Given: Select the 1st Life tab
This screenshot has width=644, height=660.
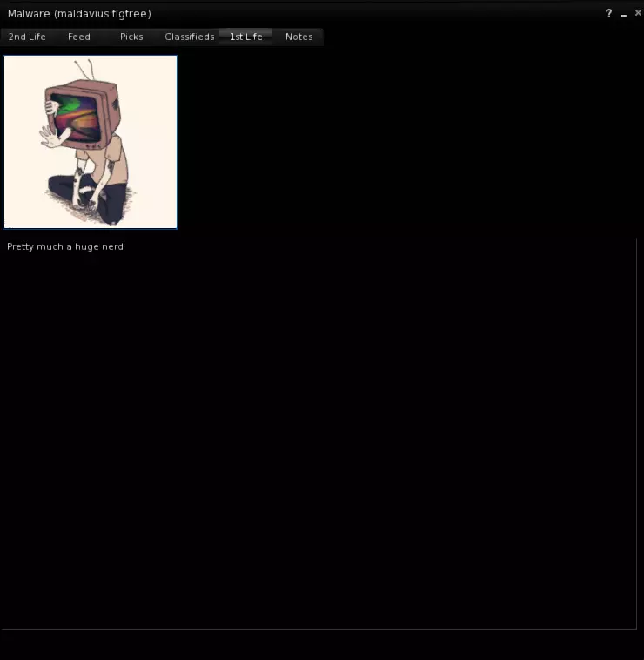Looking at the screenshot, I should tap(246, 37).
